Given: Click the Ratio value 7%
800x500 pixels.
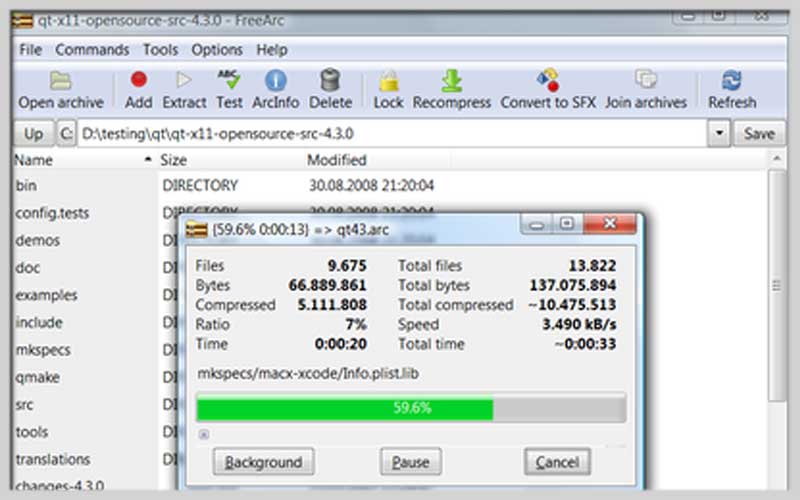Looking at the screenshot, I should point(356,324).
